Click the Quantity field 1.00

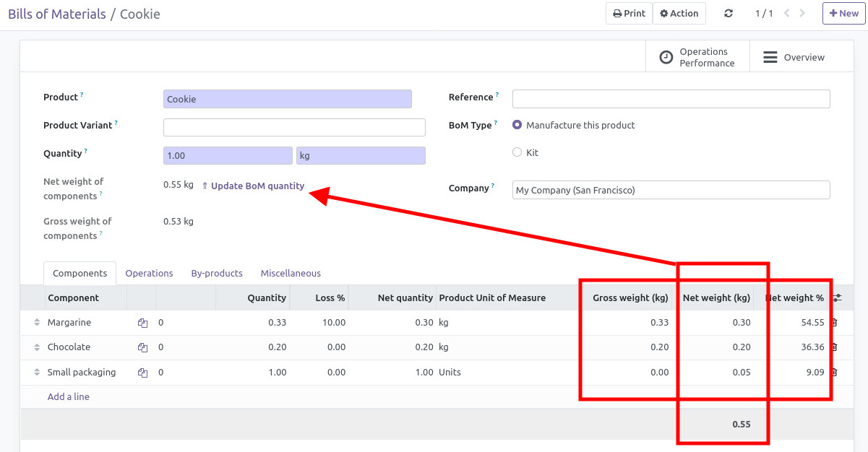(228, 155)
